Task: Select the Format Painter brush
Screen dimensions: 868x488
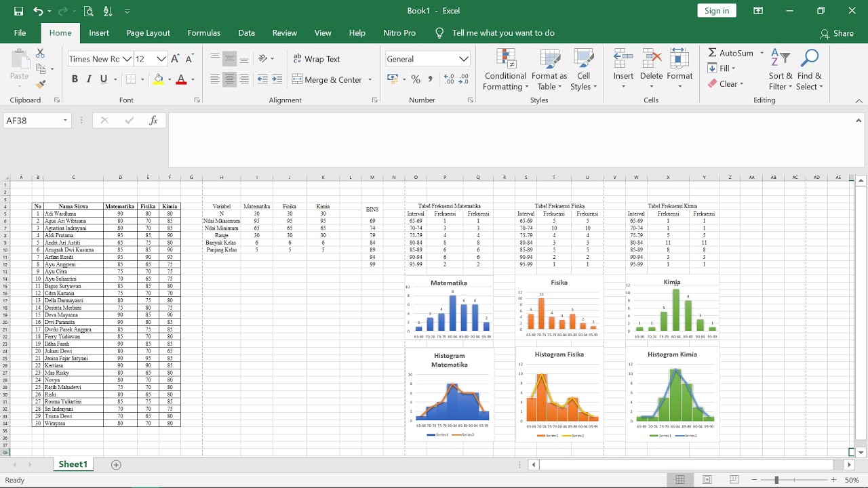Action: [41, 84]
